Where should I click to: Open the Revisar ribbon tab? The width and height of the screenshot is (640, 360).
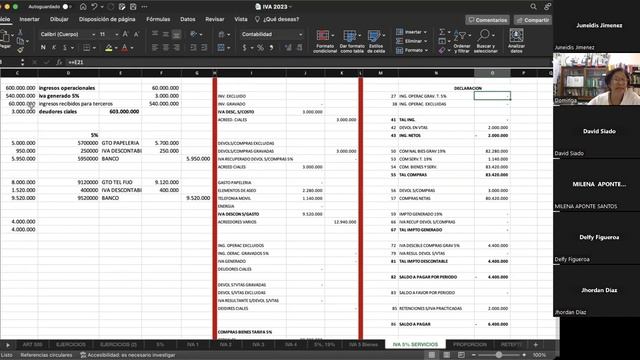[215, 19]
